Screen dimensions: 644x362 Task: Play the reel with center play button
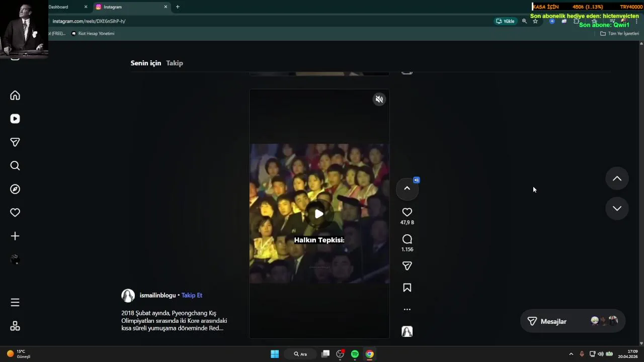click(319, 214)
